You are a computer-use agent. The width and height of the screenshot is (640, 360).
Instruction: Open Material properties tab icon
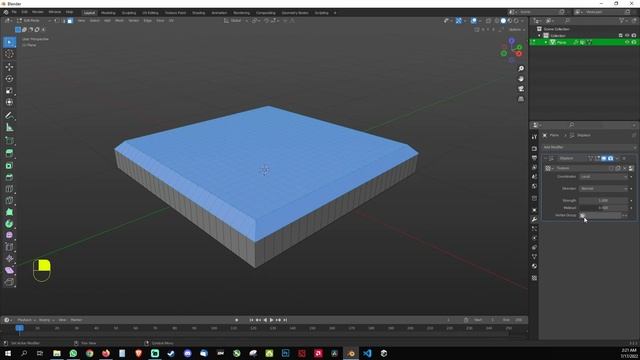534,266
